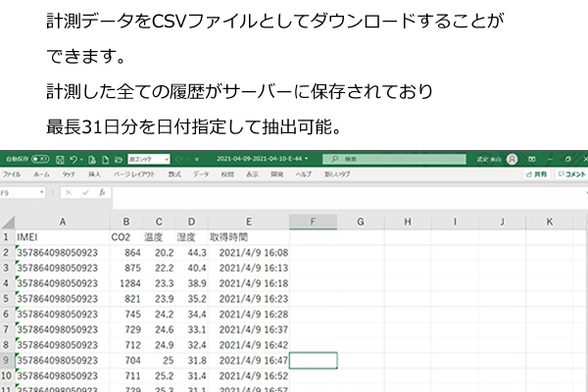The image size is (588, 392).
Task: Click the 取得時間 header cell
Action: [249, 237]
